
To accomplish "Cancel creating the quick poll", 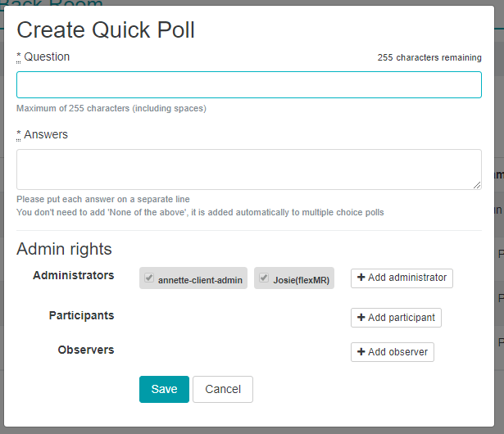I will [x=223, y=389].
